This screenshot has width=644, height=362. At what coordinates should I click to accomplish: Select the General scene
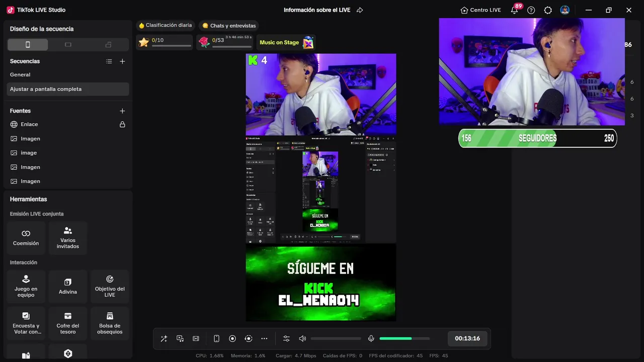[x=68, y=74]
